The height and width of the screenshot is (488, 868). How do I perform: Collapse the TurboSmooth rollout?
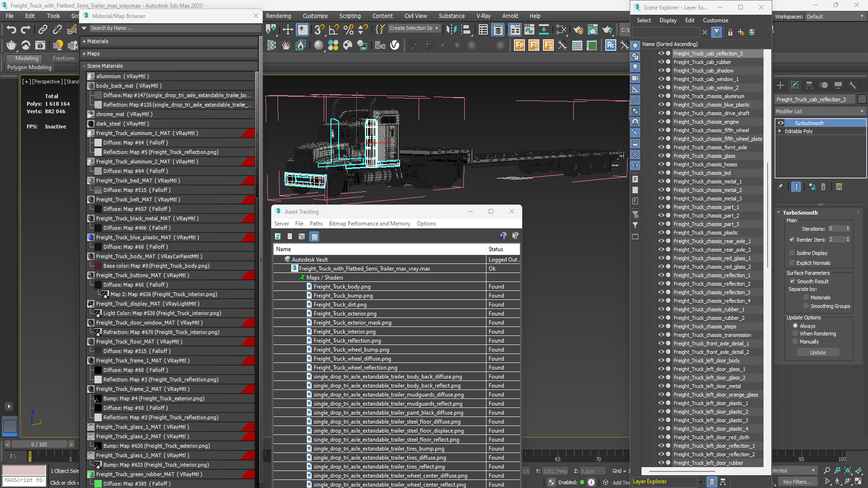pyautogui.click(x=778, y=212)
